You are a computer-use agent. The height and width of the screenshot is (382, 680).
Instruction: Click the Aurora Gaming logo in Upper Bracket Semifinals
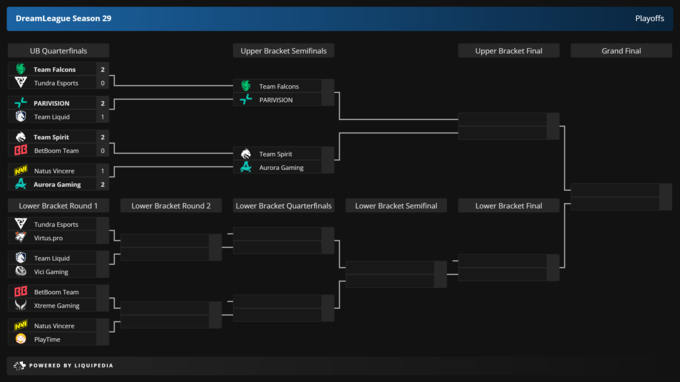click(246, 167)
